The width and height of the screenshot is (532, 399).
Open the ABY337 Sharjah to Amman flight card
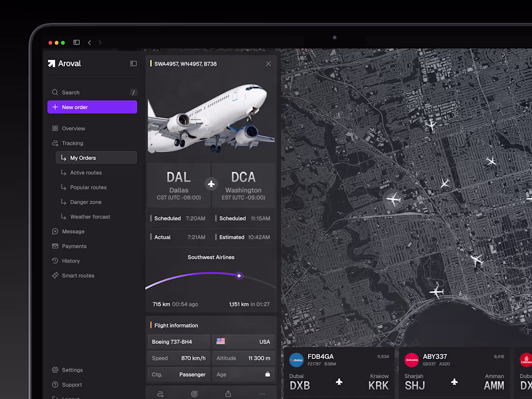click(x=454, y=373)
